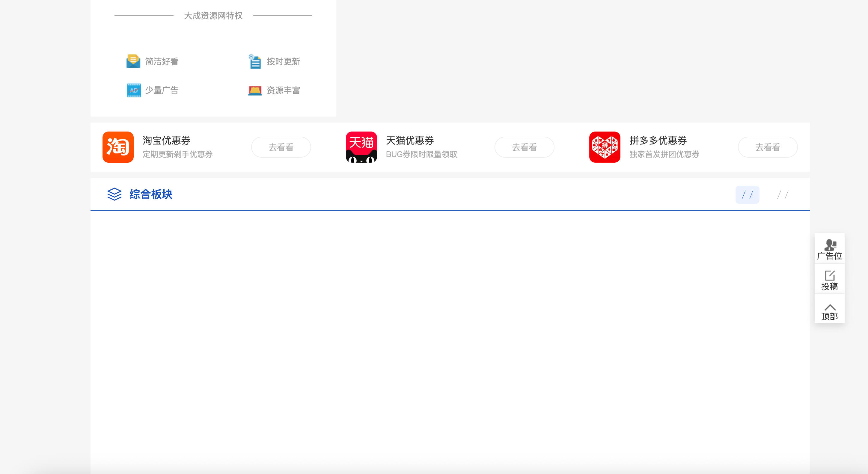
Task: Click 去看看 for 拼多多优惠券
Action: (768, 147)
